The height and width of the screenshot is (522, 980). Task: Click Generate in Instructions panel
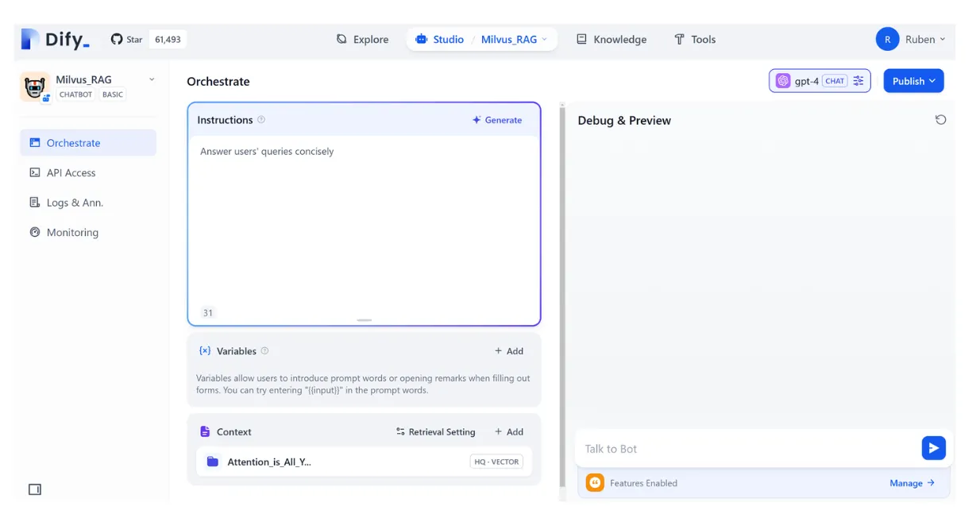point(497,120)
